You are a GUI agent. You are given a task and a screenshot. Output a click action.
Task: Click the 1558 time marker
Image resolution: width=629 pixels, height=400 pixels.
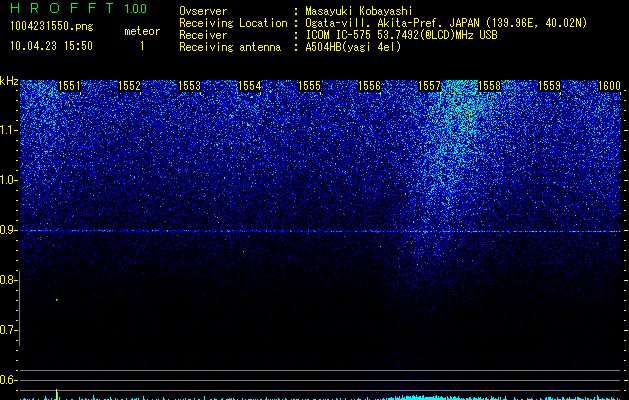(x=490, y=86)
